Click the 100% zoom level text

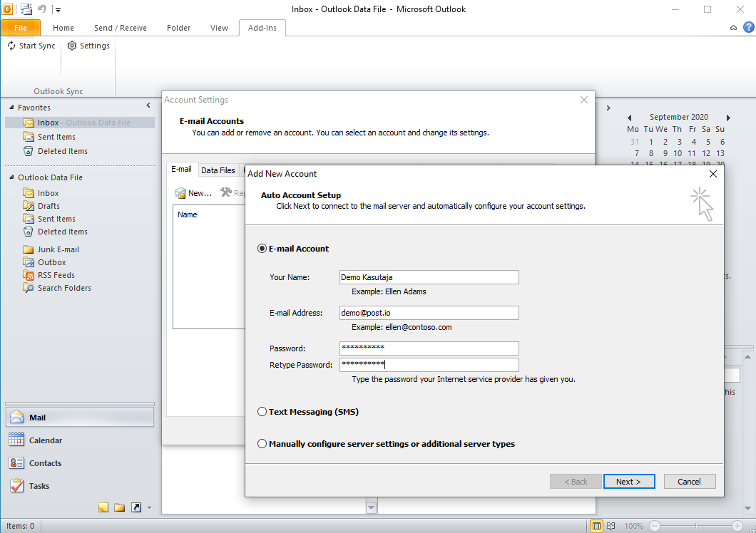click(x=633, y=526)
